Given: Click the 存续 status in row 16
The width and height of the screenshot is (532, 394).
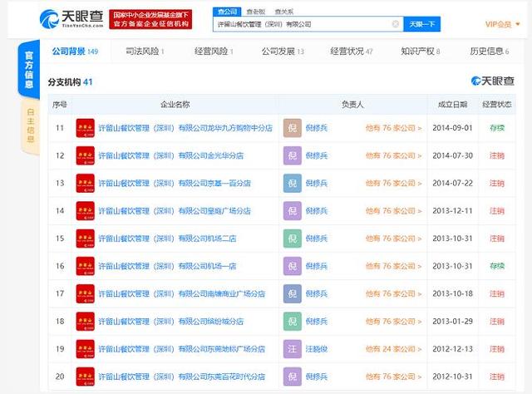Looking at the screenshot, I should click(497, 266).
